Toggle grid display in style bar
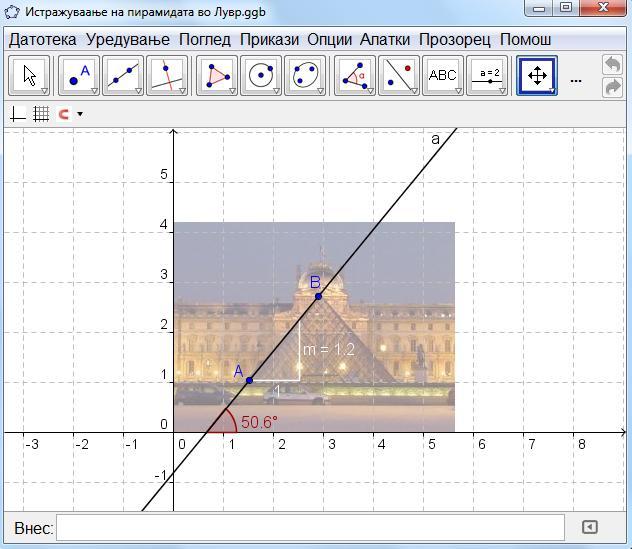This screenshot has height=549, width=632. tap(41, 114)
